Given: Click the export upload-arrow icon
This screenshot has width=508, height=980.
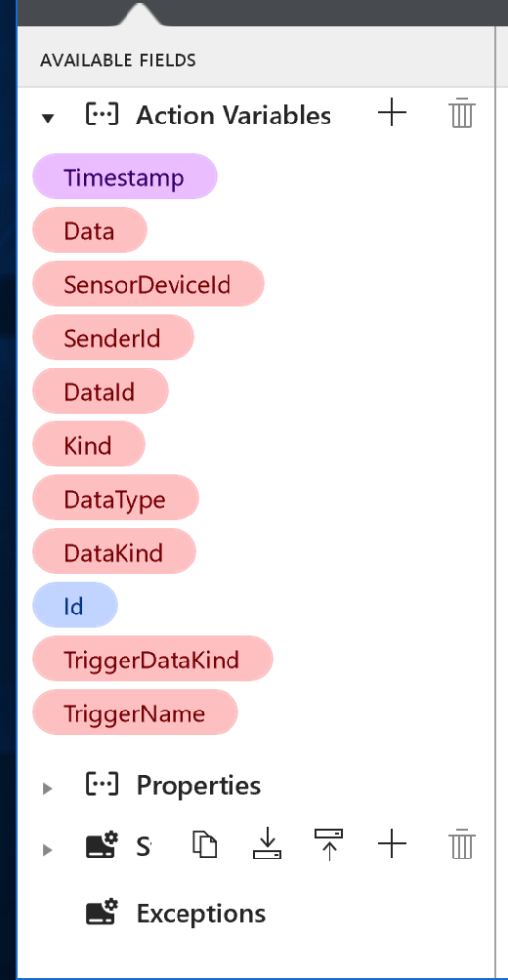Looking at the screenshot, I should coord(330,845).
